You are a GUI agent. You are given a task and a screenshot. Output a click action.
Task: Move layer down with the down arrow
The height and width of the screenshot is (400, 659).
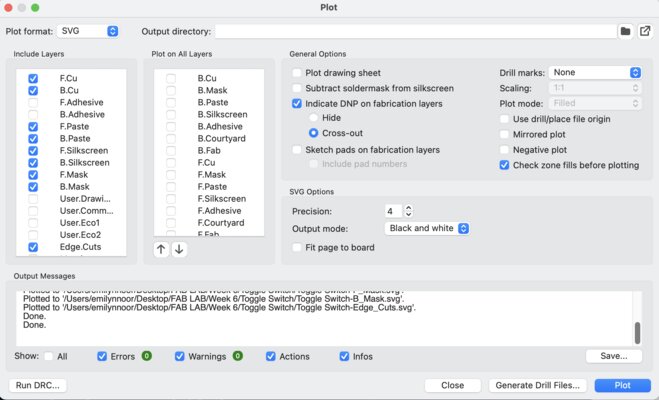click(x=179, y=249)
